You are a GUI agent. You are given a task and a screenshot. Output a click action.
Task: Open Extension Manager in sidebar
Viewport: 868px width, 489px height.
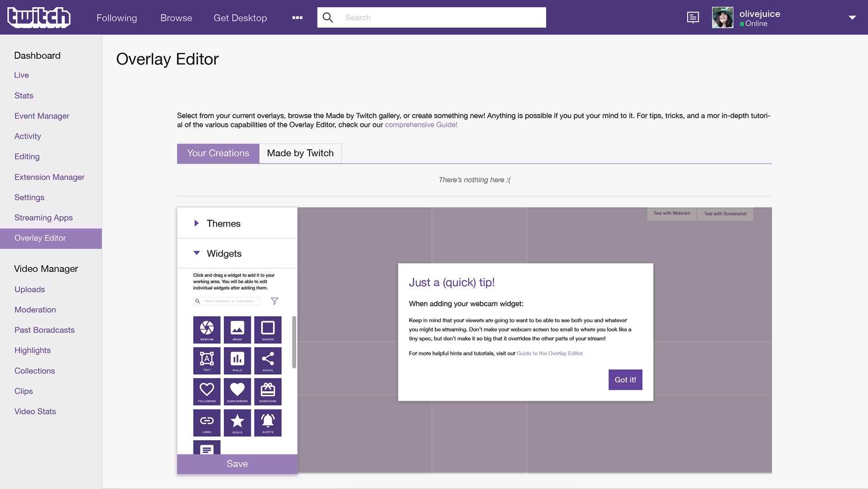pos(50,177)
